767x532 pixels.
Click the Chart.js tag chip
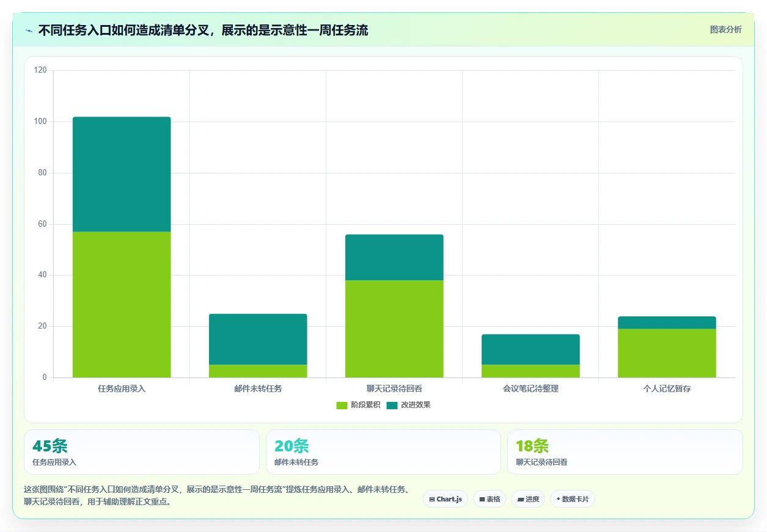coord(446,499)
